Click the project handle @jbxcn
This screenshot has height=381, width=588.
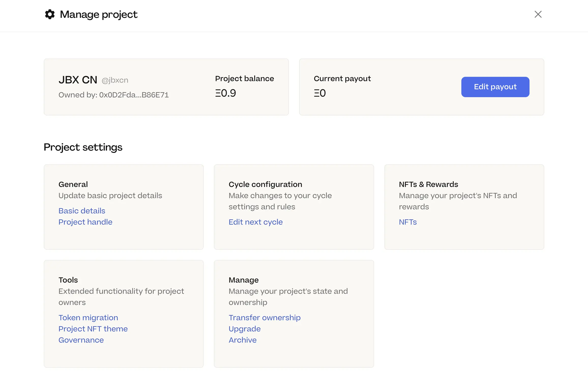[114, 80]
